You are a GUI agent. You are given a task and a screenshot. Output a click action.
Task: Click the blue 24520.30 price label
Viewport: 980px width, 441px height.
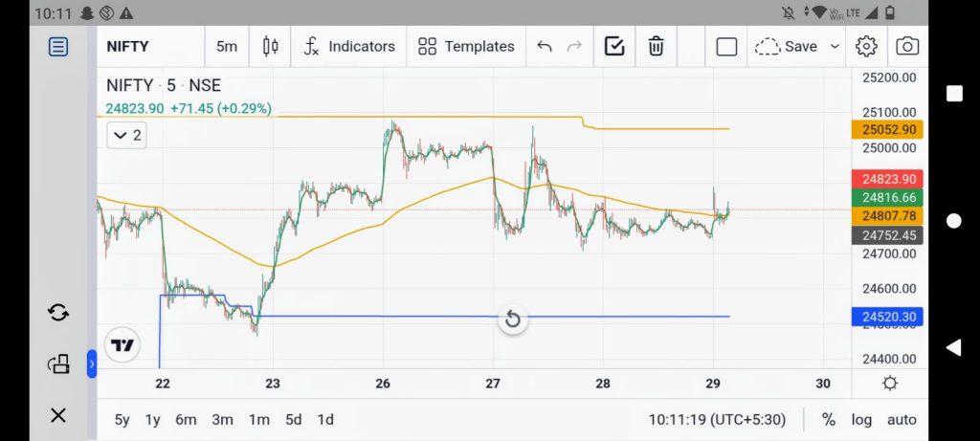887,317
